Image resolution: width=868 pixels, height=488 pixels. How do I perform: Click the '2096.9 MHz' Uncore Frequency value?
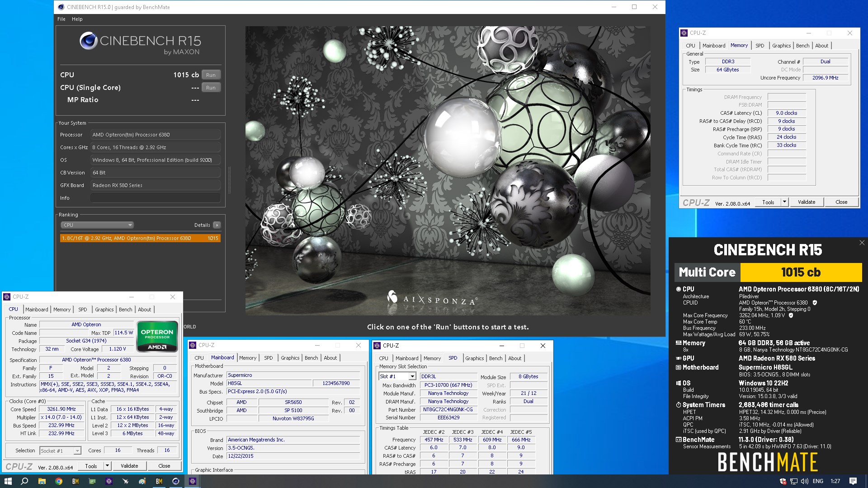(x=825, y=78)
